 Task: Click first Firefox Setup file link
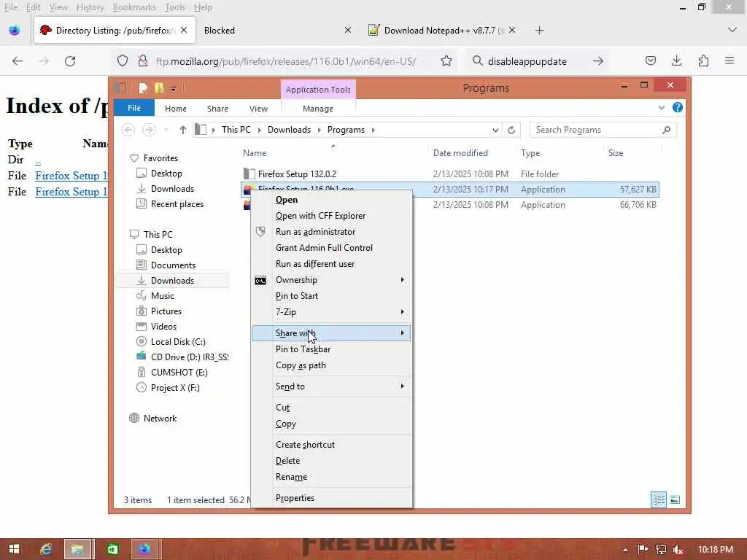71,176
